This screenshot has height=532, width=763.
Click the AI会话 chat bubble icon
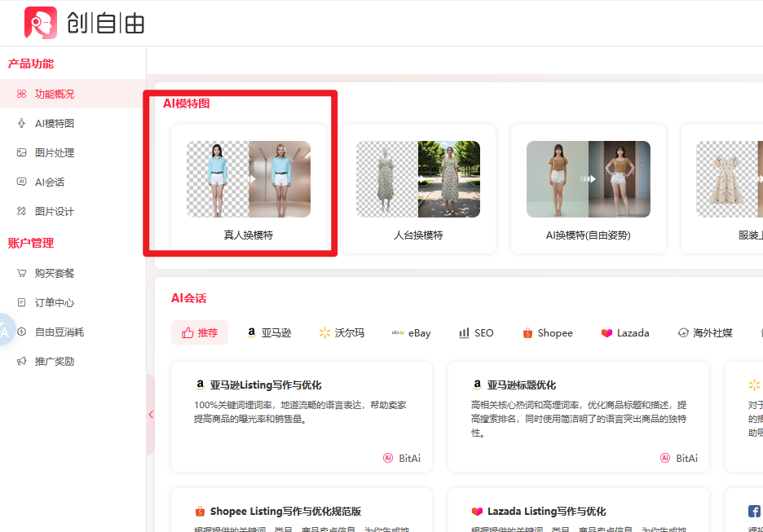(21, 182)
